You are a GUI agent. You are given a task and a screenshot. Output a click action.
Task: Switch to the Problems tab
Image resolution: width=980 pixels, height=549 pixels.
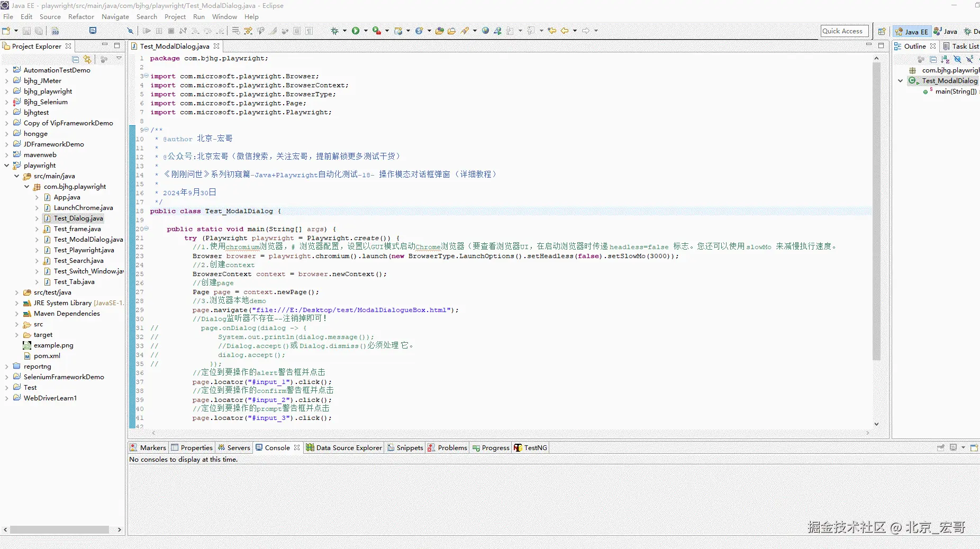[x=447, y=447]
